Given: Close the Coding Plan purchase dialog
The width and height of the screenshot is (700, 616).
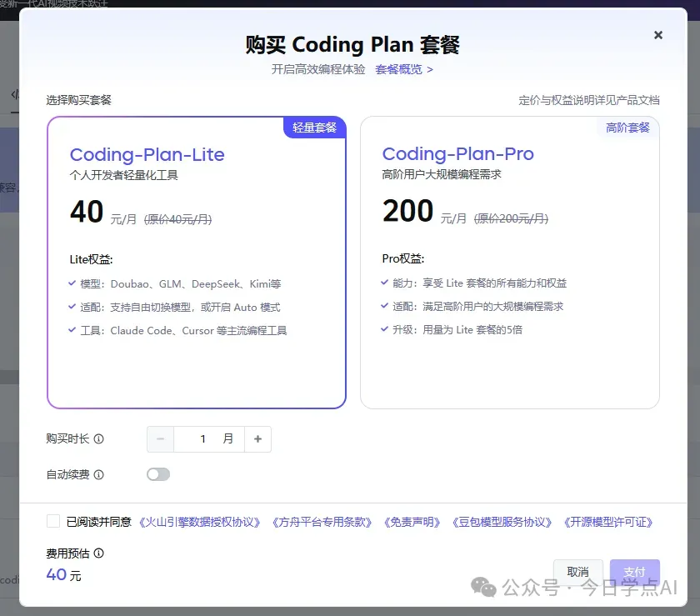Looking at the screenshot, I should (658, 35).
